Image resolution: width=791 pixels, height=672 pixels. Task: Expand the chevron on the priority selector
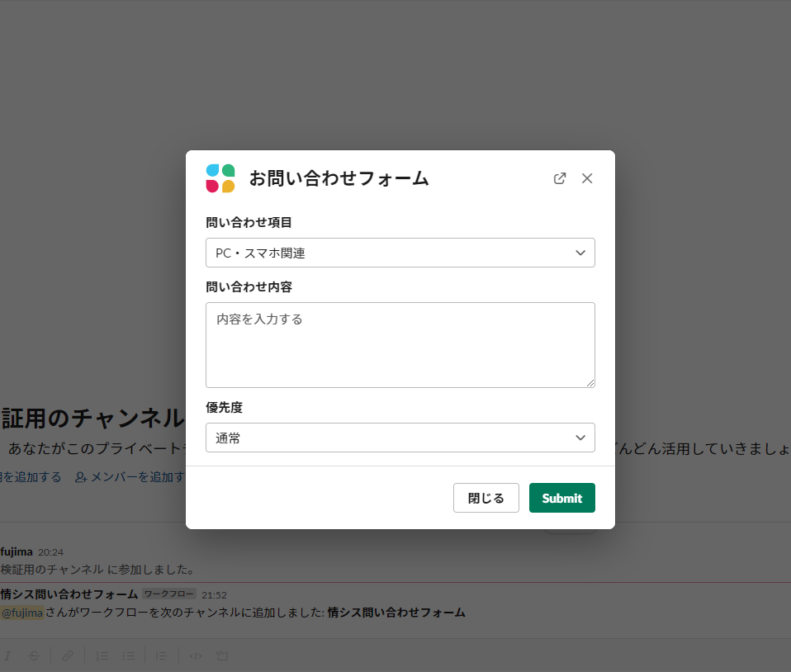580,438
